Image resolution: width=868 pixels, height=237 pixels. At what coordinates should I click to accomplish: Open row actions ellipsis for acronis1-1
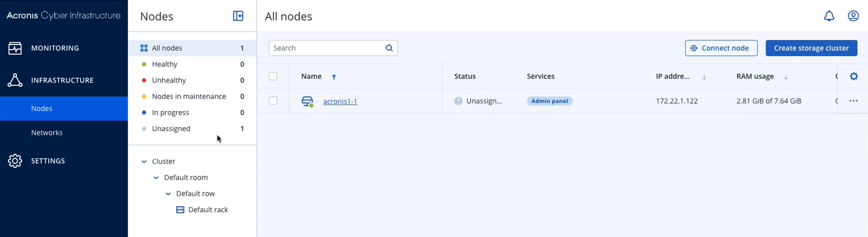point(854,101)
